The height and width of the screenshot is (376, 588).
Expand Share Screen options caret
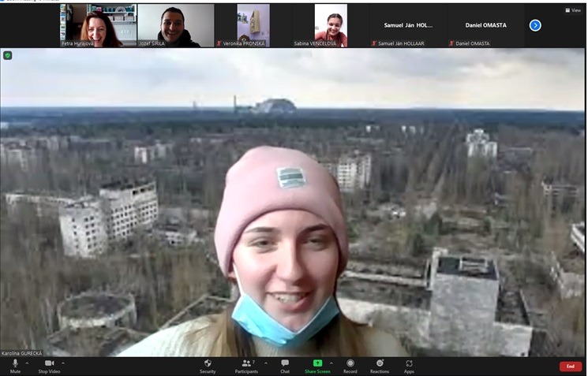331,363
